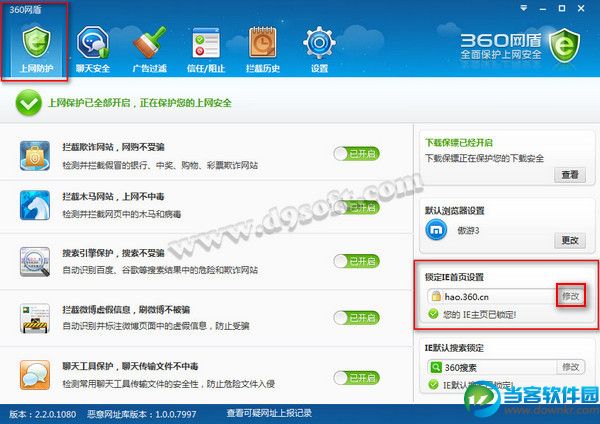Close the 360网盾 window
The image size is (600, 424).
click(x=581, y=8)
